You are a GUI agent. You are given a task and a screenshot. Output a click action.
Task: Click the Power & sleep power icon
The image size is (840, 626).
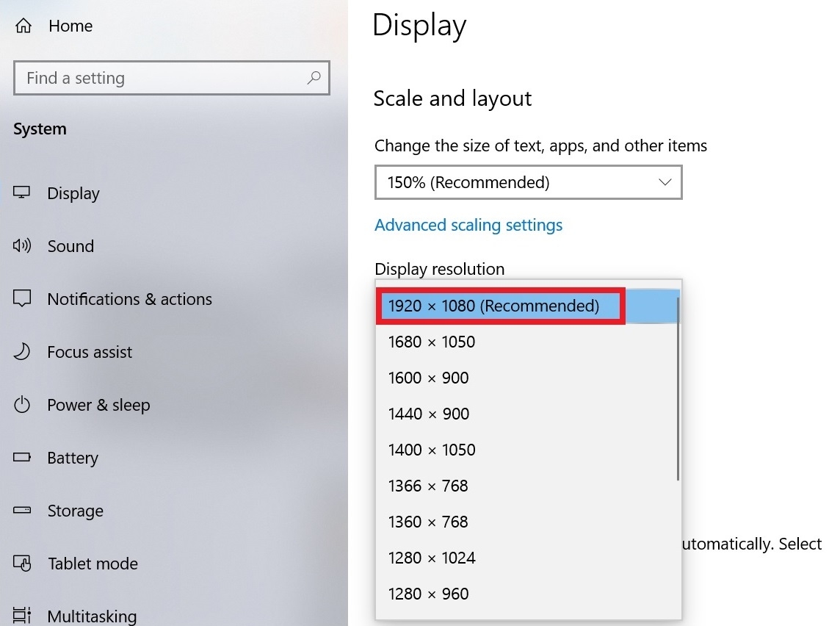[22, 404]
